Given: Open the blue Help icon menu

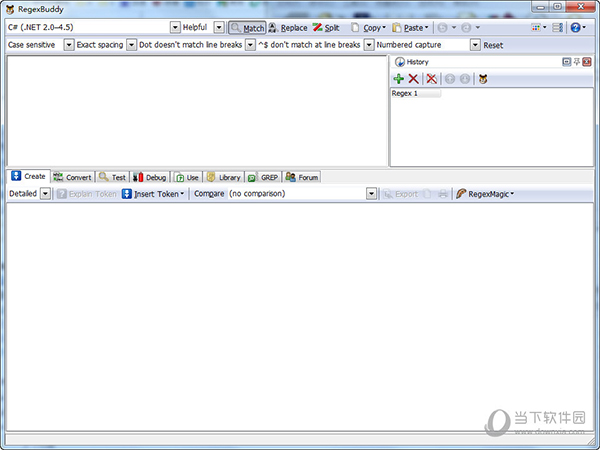Looking at the screenshot, I should 578,28.
